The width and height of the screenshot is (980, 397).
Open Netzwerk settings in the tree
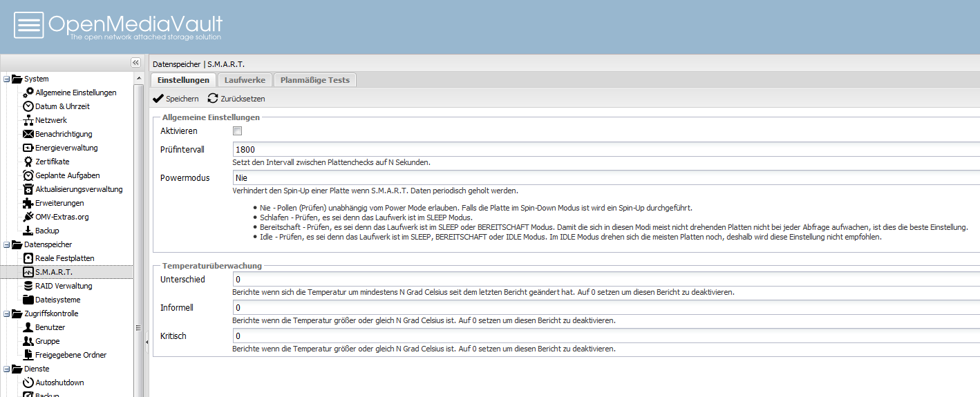pyautogui.click(x=51, y=120)
